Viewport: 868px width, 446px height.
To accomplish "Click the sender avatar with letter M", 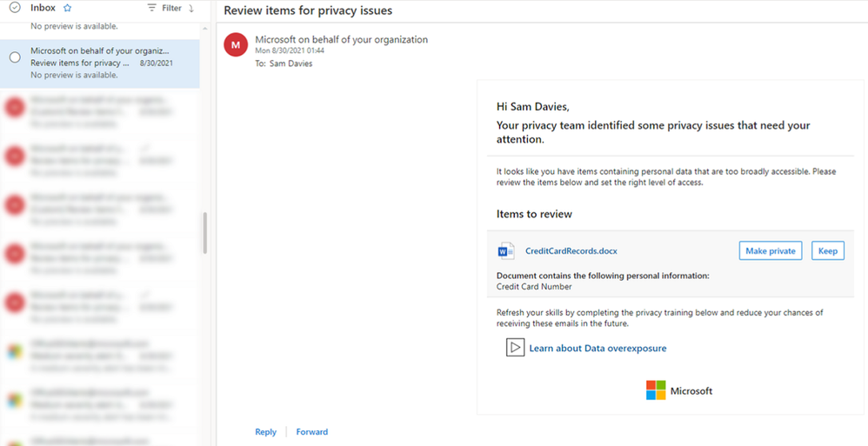I will pos(236,44).
